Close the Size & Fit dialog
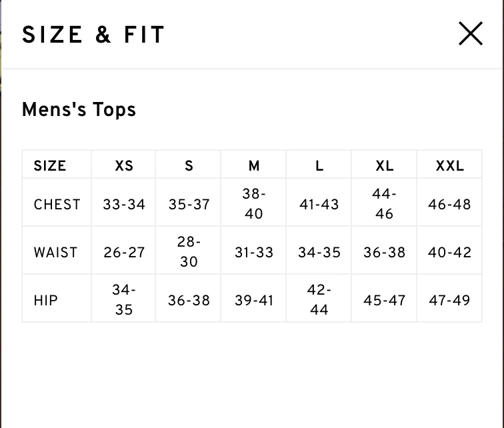This screenshot has height=428, width=504. pos(470,33)
